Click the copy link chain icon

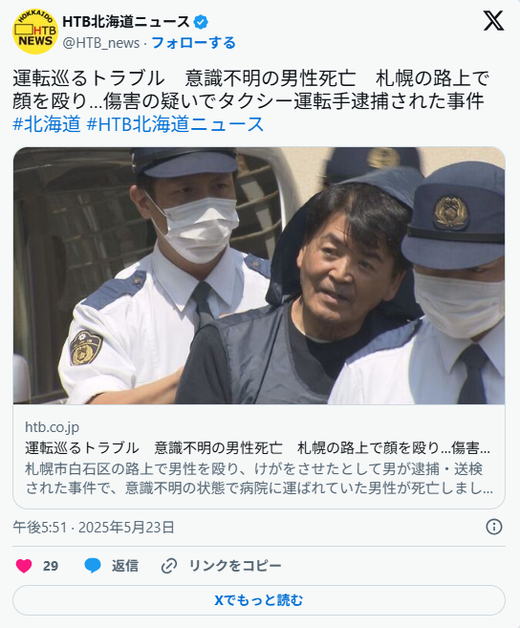169,566
